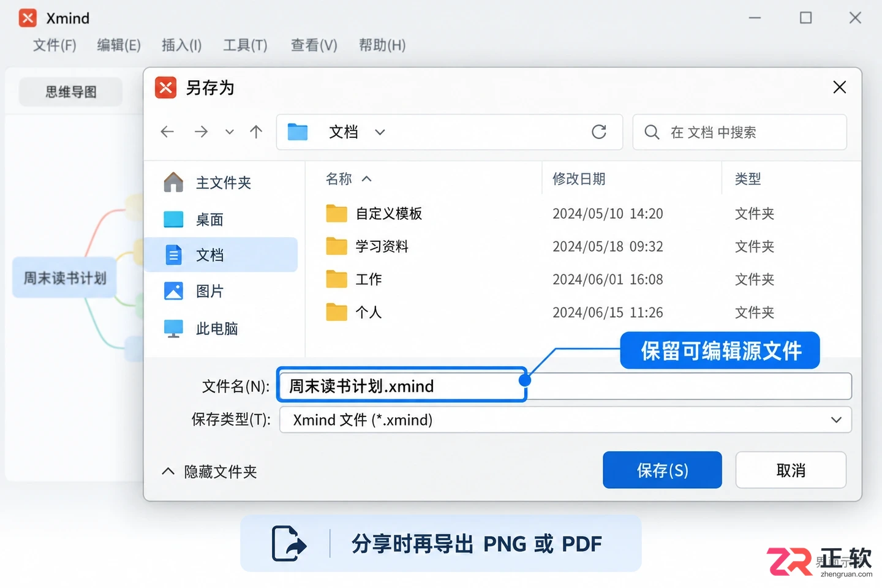The width and height of the screenshot is (882, 588).
Task: Refresh the 文档 folder listing
Action: pyautogui.click(x=599, y=132)
